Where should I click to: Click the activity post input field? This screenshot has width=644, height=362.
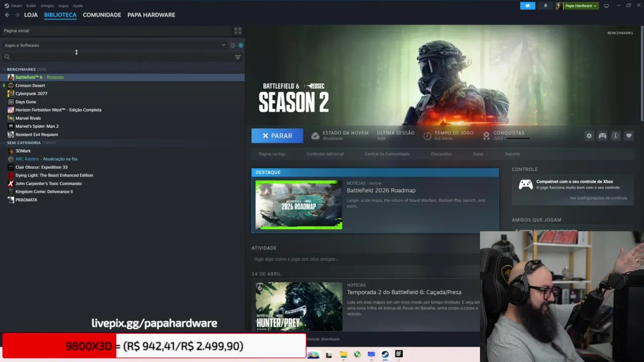pos(366,259)
